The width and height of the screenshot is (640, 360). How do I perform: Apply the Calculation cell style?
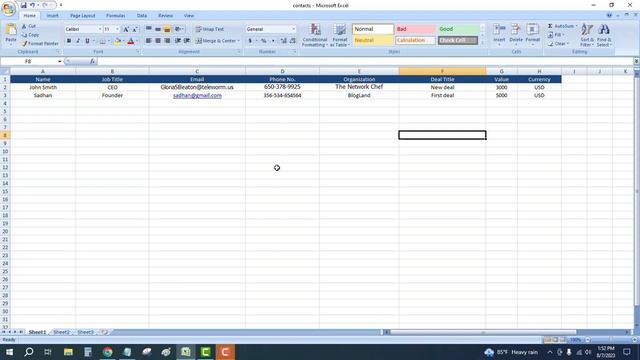coord(415,40)
